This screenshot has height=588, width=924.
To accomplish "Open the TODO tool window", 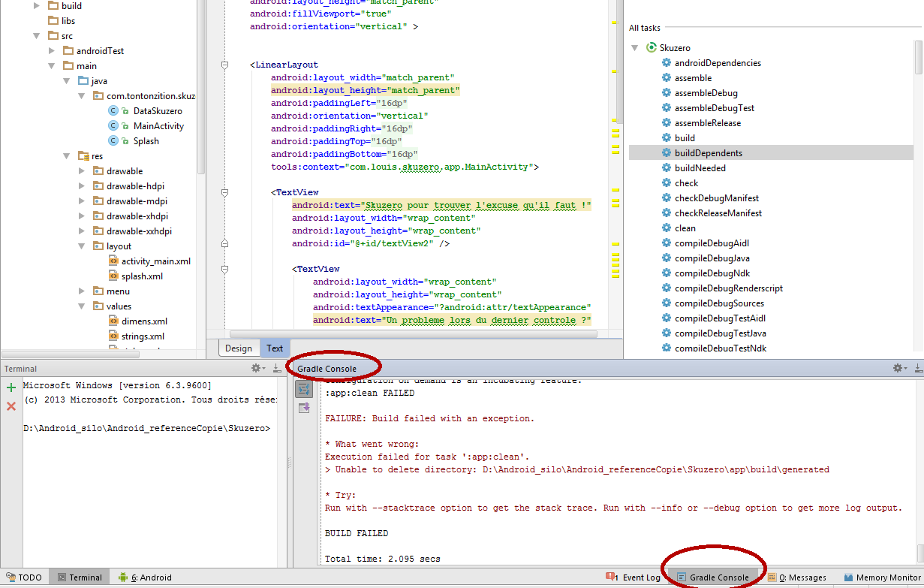I will click(23, 577).
